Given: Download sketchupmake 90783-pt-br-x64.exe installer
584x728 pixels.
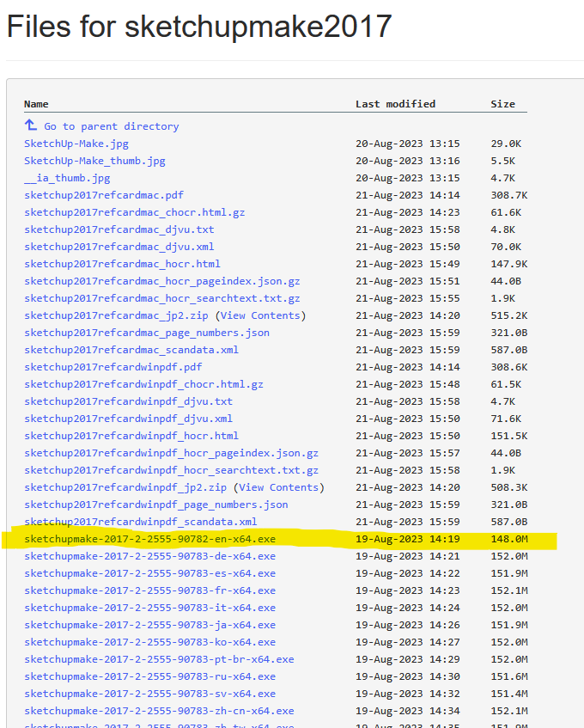Looking at the screenshot, I should tap(159, 659).
